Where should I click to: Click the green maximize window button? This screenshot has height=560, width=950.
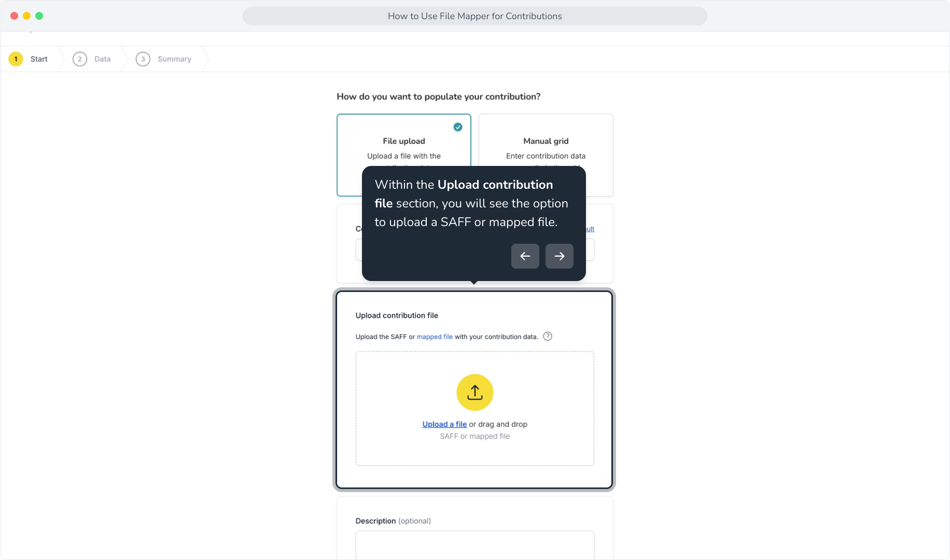coord(39,16)
